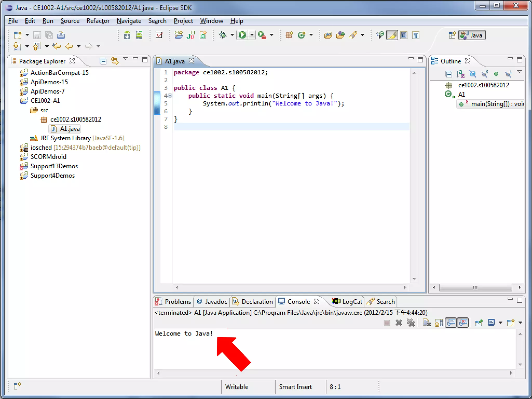Screen dimensions: 532x399
Task: Open Search toolbar dropdown arrow
Action: click(363, 35)
